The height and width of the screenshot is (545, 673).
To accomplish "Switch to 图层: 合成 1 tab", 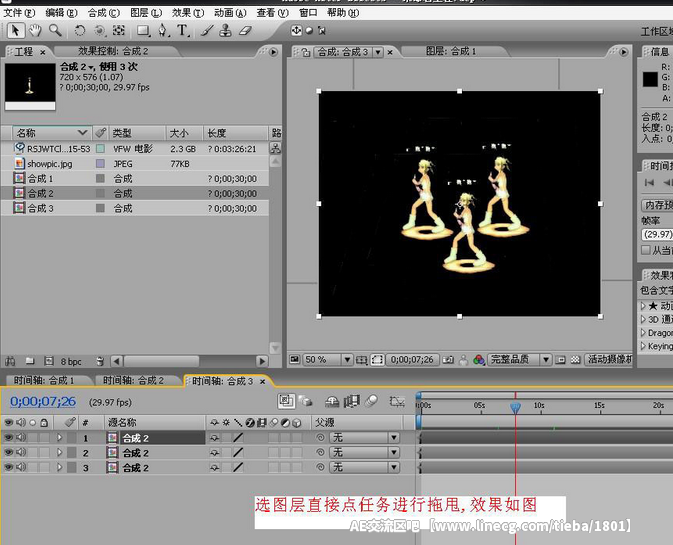I will coord(451,51).
